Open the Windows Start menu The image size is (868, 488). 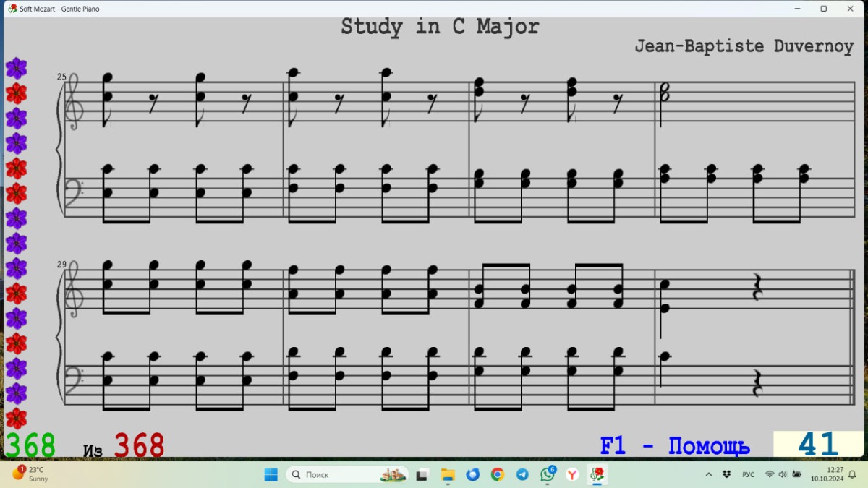point(271,475)
